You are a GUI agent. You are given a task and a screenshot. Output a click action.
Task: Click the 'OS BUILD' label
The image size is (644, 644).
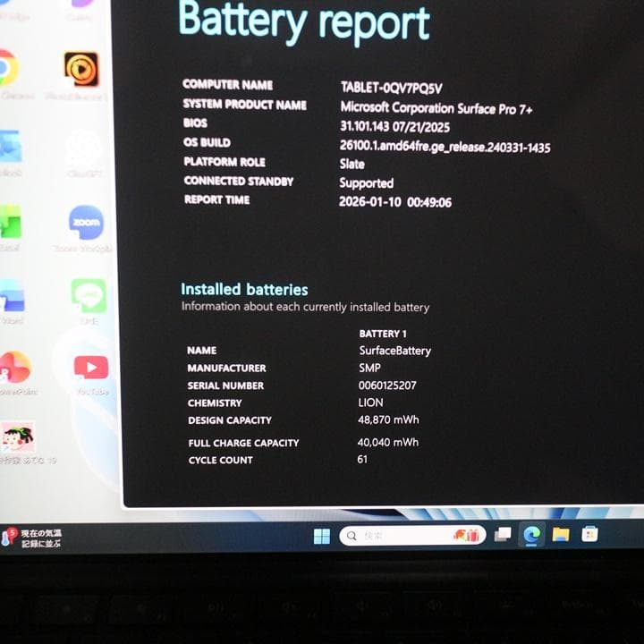click(207, 142)
